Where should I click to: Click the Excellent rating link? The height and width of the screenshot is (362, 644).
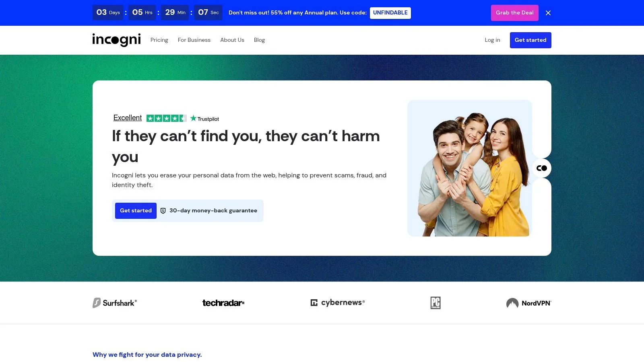(x=128, y=118)
